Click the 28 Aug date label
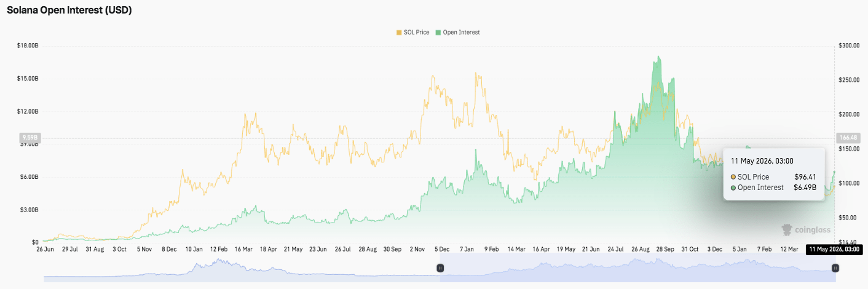The image size is (868, 289). [x=368, y=249]
